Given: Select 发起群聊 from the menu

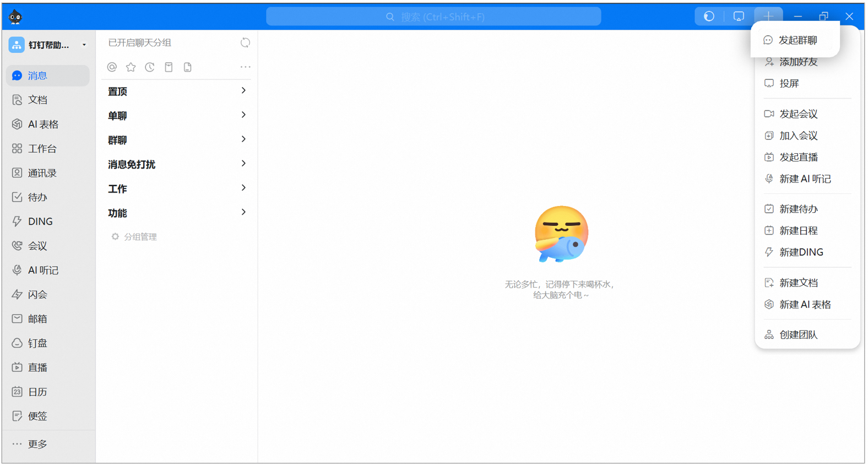Looking at the screenshot, I should 797,40.
